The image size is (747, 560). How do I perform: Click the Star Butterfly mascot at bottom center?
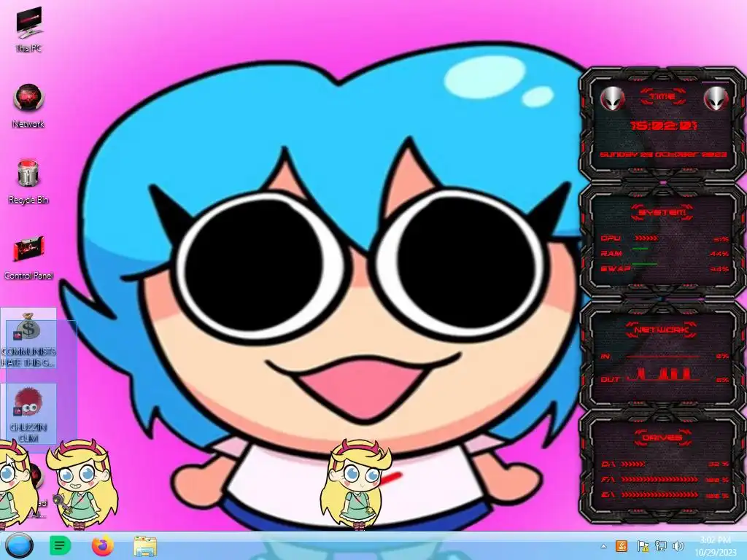point(356,484)
